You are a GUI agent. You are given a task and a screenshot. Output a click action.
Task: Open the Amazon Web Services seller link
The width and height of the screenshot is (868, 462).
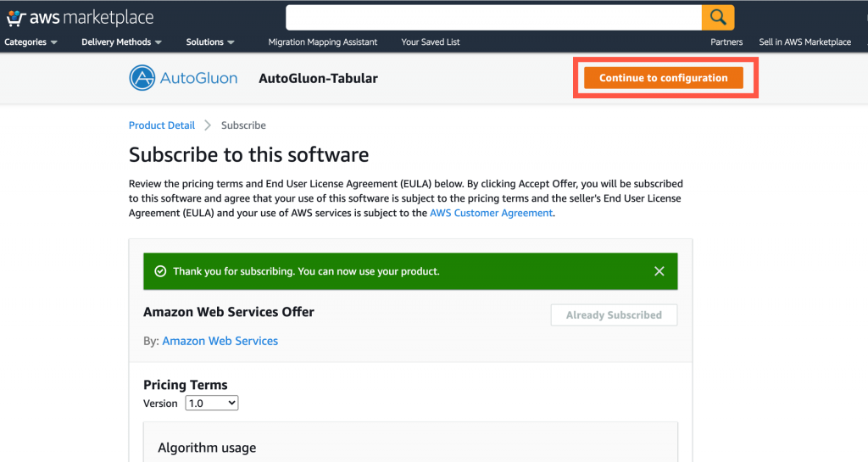pyautogui.click(x=220, y=341)
